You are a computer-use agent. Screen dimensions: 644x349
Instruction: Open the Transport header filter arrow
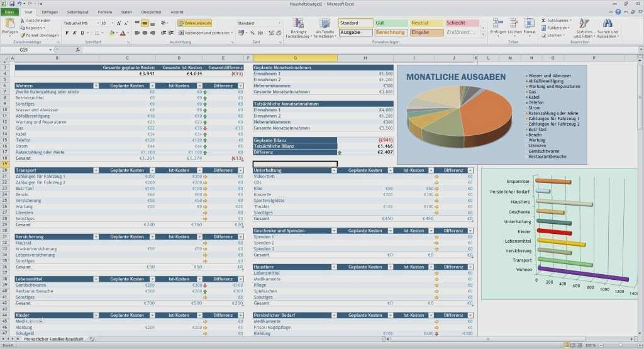(x=96, y=170)
